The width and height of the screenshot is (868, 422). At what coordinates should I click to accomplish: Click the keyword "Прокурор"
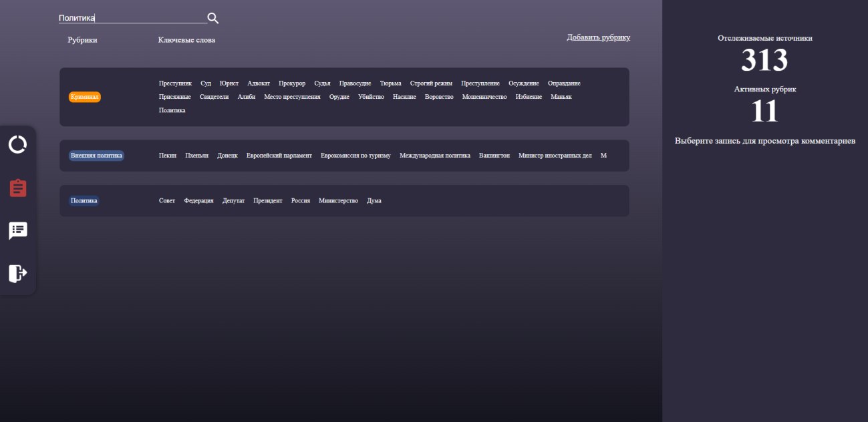[292, 83]
